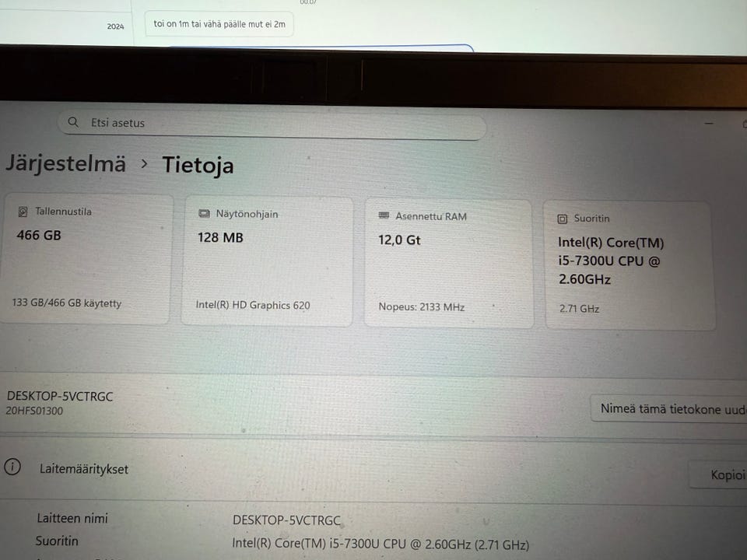Click the breadcrumb chevron separator
This screenshot has width=747, height=560.
[x=145, y=164]
